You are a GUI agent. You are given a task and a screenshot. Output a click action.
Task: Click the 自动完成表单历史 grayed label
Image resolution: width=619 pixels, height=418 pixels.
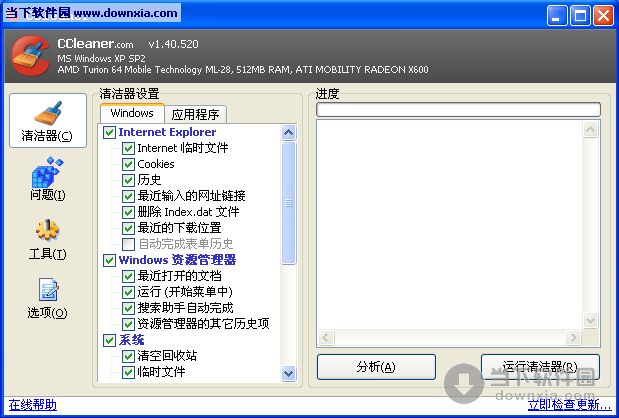tap(185, 244)
